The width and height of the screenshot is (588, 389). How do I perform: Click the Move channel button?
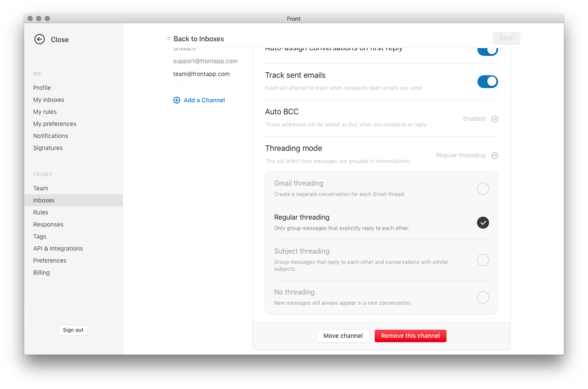[x=343, y=336]
